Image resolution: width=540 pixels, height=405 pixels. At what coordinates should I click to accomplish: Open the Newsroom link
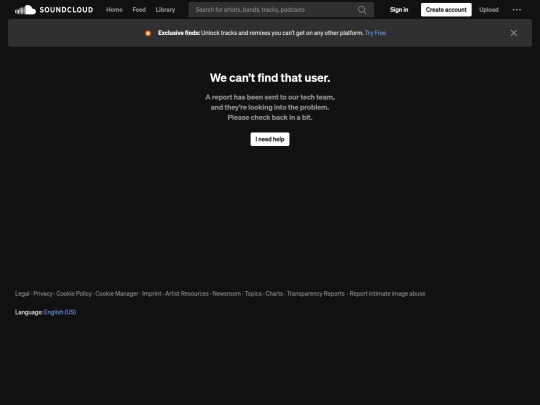pyautogui.click(x=227, y=294)
